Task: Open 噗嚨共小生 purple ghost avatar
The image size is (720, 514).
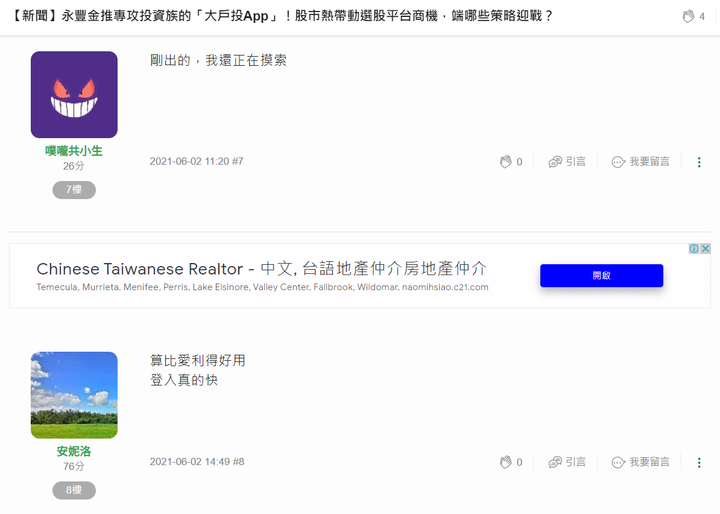Action: (x=74, y=95)
